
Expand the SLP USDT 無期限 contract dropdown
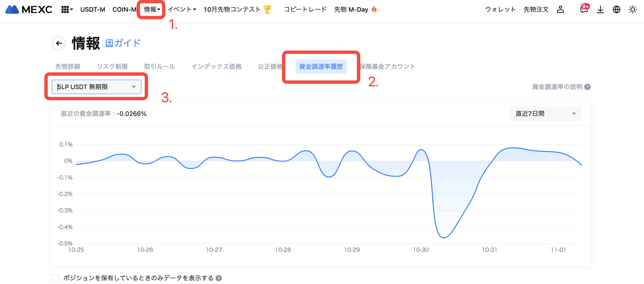pyautogui.click(x=96, y=87)
